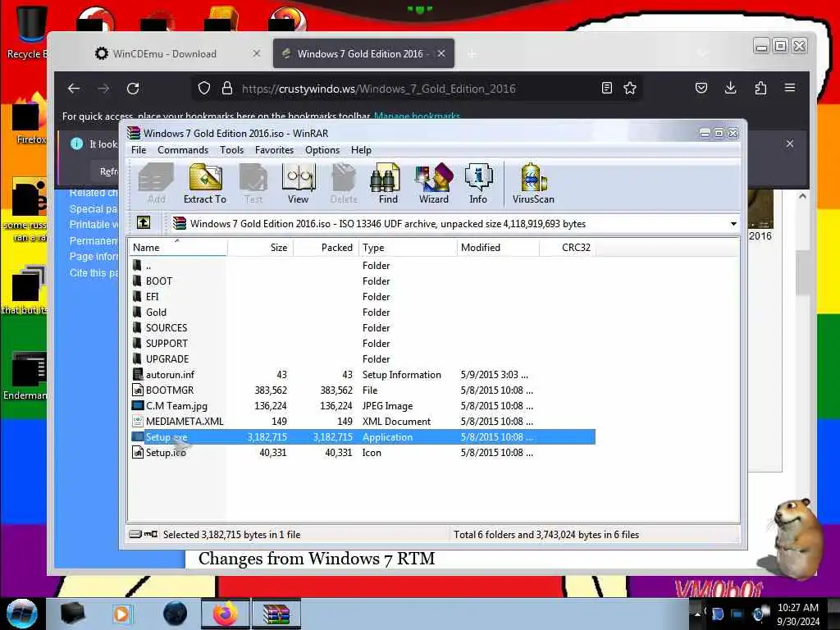
Task: Open Firefox downloads panel
Action: coord(730,88)
